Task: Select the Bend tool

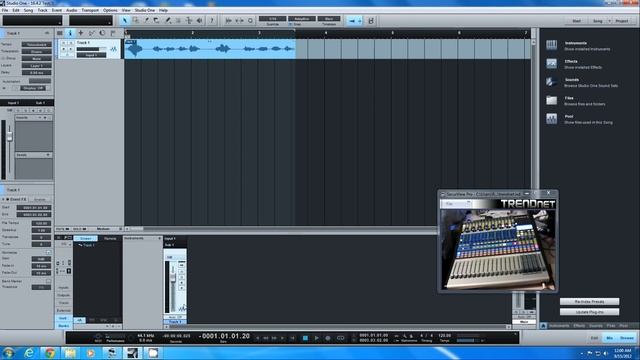Action: click(189, 20)
